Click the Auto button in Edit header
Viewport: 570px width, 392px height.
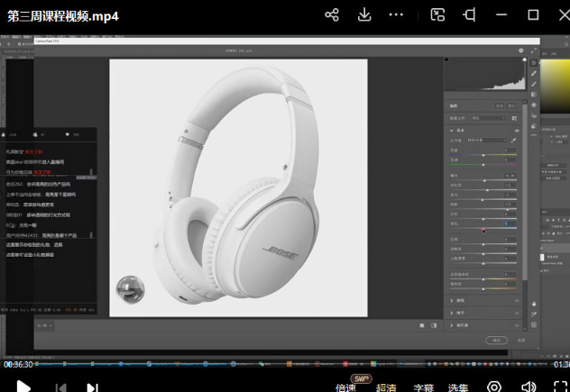pos(499,105)
